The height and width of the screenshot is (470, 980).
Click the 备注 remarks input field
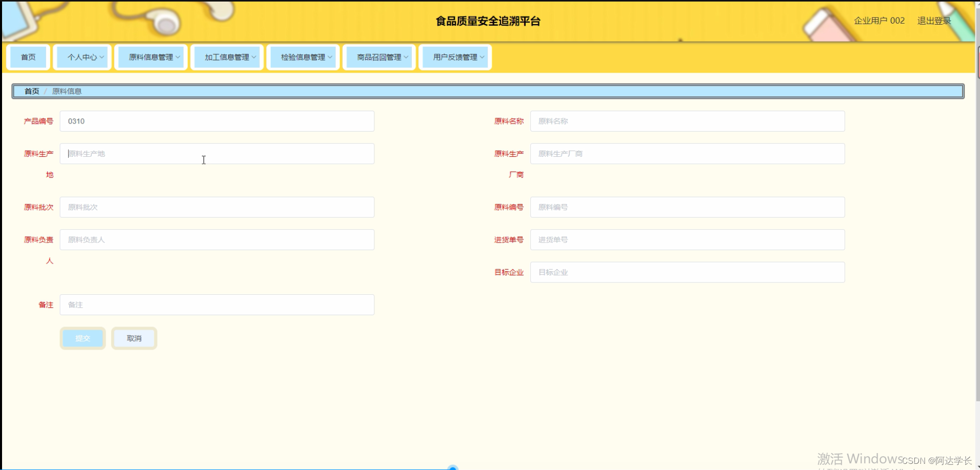coord(217,304)
